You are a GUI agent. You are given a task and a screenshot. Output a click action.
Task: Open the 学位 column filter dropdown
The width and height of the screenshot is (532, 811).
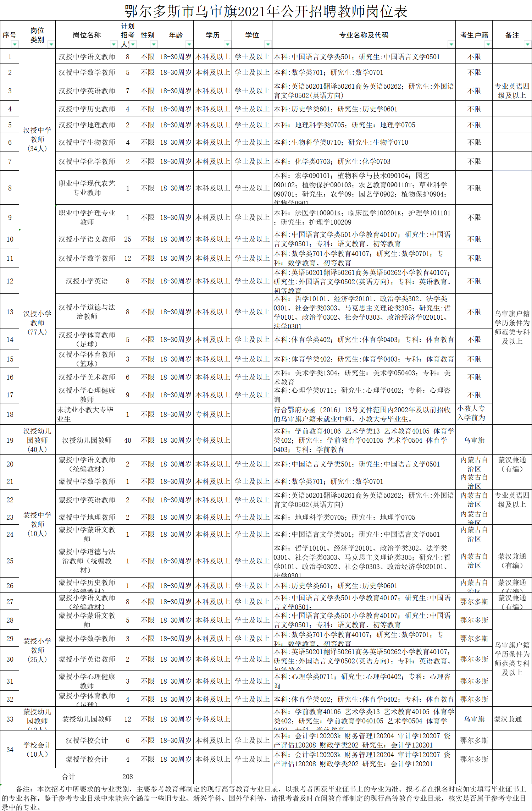[268, 44]
